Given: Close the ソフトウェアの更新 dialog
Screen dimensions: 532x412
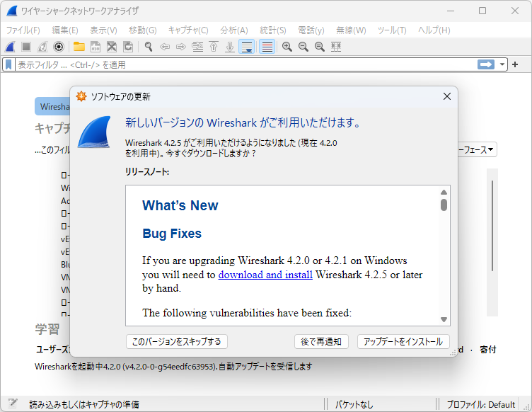Looking at the screenshot, I should click(447, 96).
